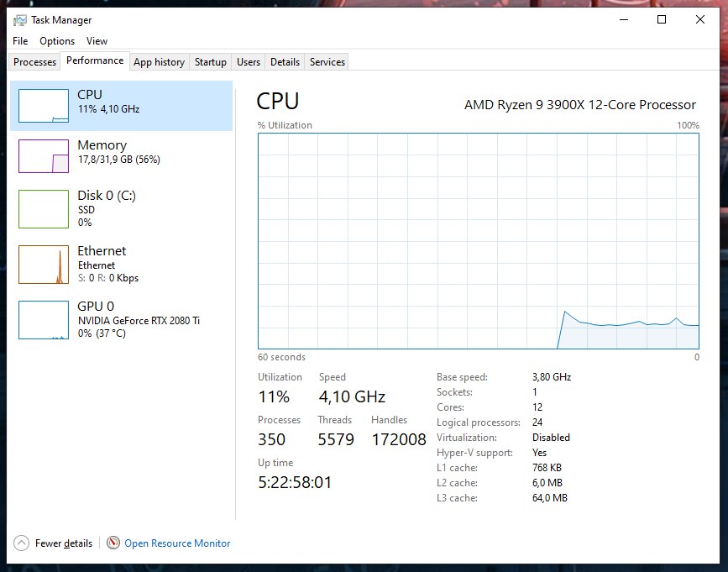The width and height of the screenshot is (728, 572).
Task: Click the Task Manager title bar icon
Action: (x=20, y=20)
